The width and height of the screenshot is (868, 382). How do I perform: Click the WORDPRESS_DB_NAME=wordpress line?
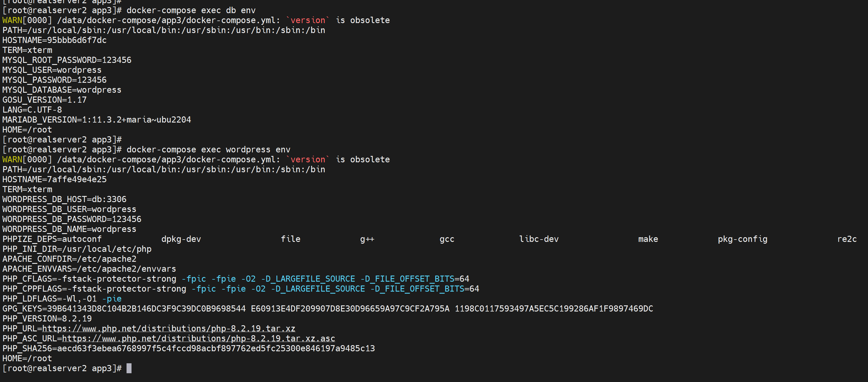pos(69,229)
